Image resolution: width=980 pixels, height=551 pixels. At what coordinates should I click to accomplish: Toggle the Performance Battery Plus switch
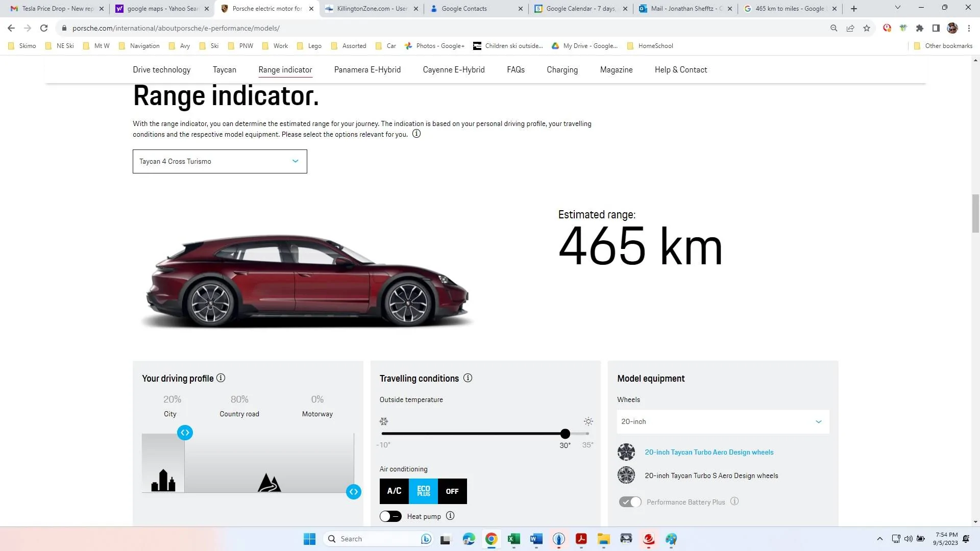pos(630,502)
